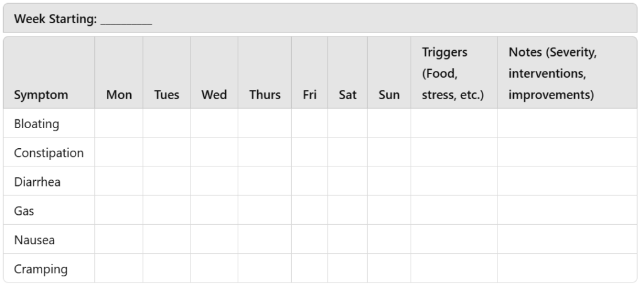Select the Constipation cell under Wed
This screenshot has width=644, height=287.
[x=214, y=153]
